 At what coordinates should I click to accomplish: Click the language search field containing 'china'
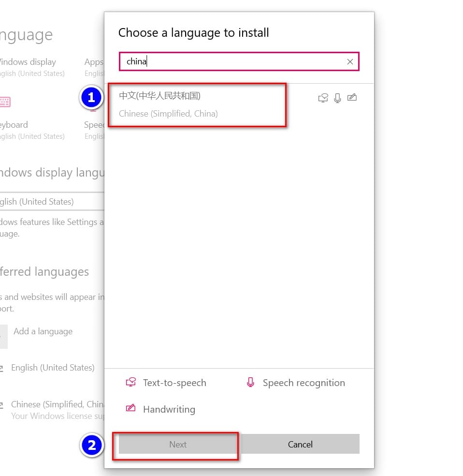pos(239,61)
